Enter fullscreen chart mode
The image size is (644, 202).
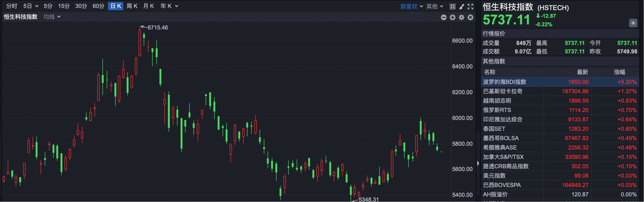pyautogui.click(x=471, y=6)
